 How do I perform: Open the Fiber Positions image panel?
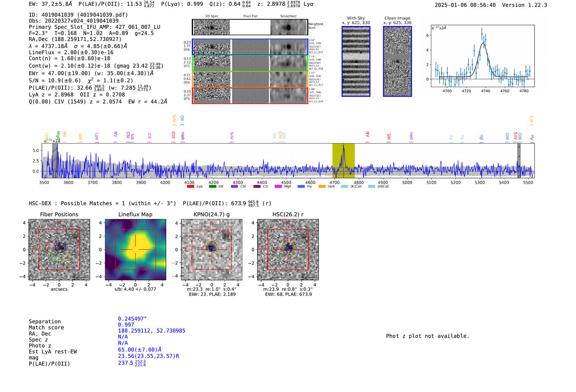(x=59, y=249)
